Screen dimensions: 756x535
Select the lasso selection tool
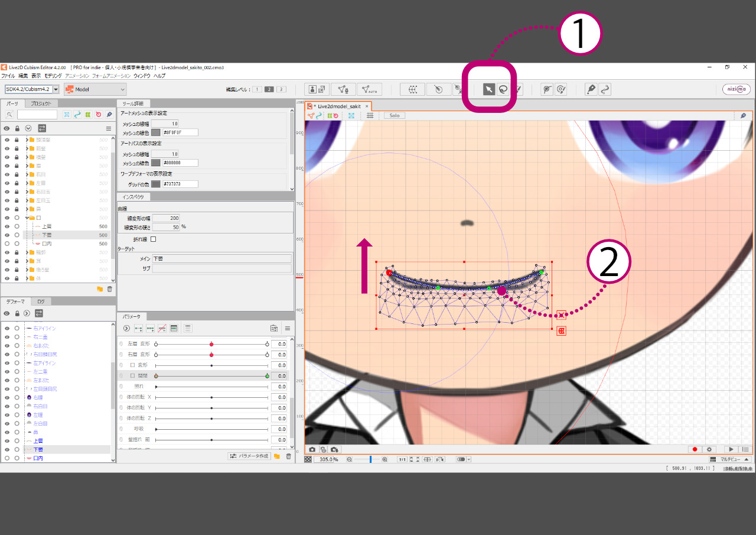(x=503, y=89)
